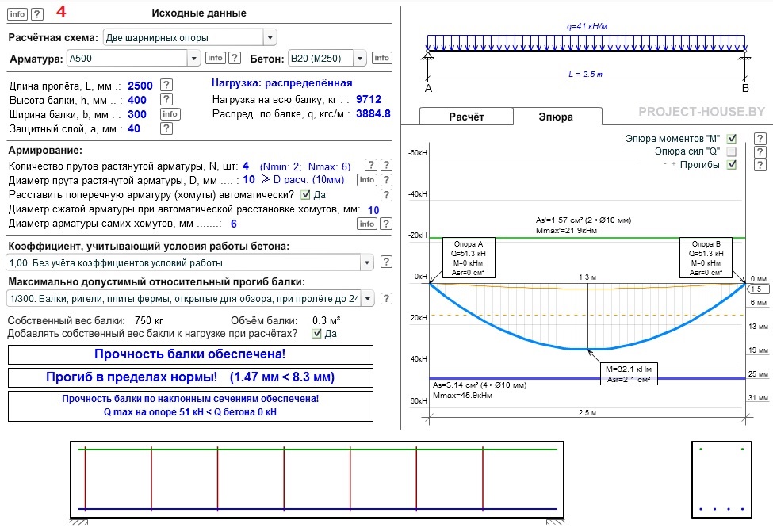Viewport: 773px width, 532px height.
Task: Open help for stirrup diameter row
Action: point(387,224)
